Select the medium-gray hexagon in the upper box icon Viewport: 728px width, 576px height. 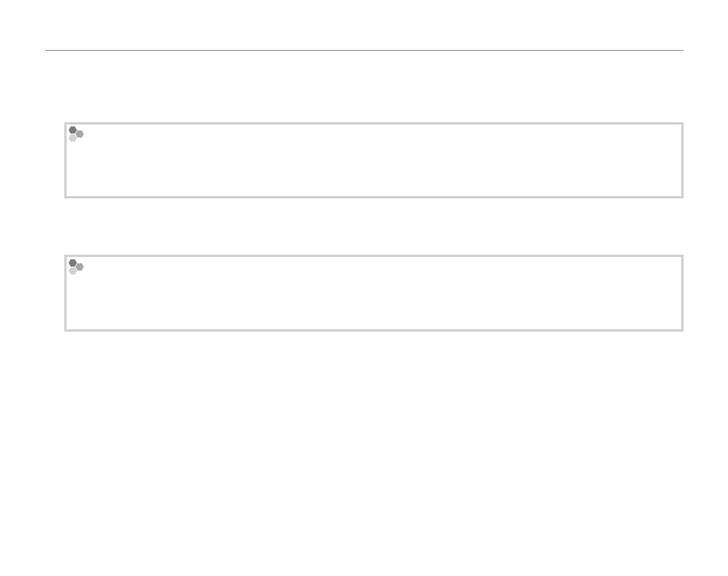coord(79,134)
